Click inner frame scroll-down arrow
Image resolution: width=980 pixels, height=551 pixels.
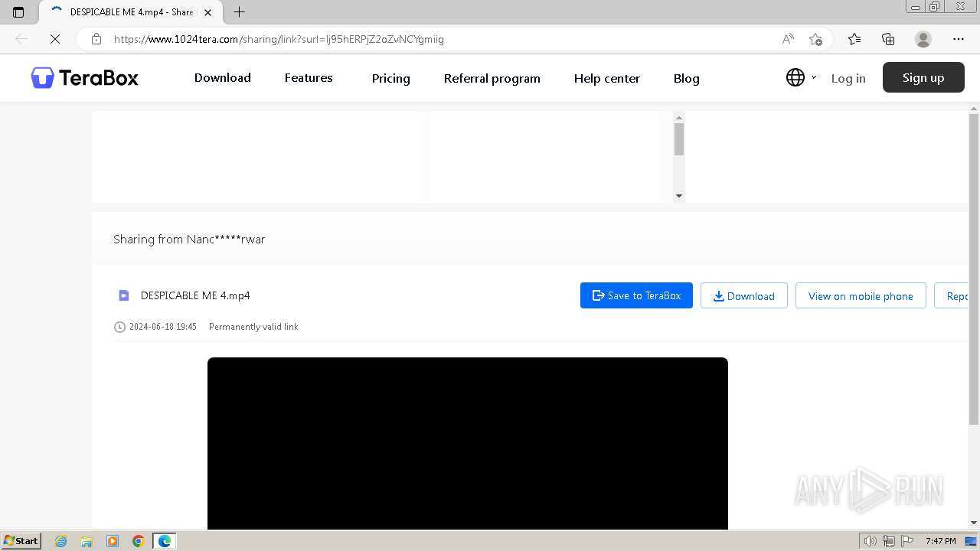coord(679,197)
